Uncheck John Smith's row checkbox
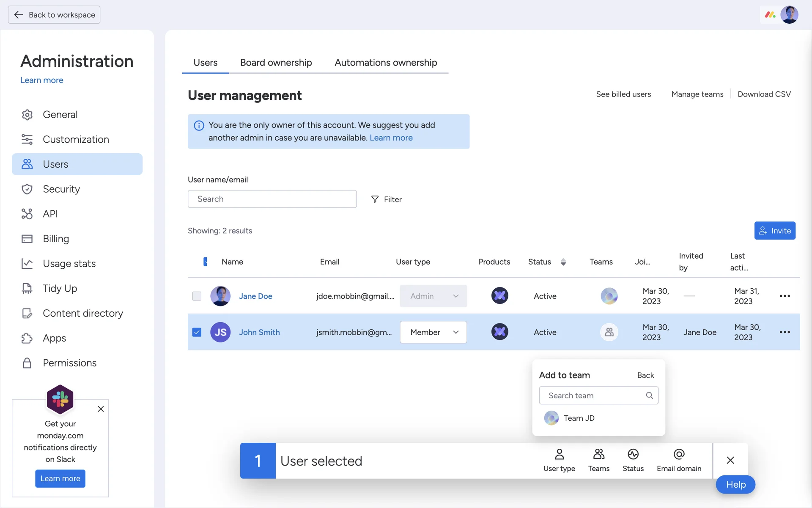Screen dimensions: 812x508 point(197,332)
